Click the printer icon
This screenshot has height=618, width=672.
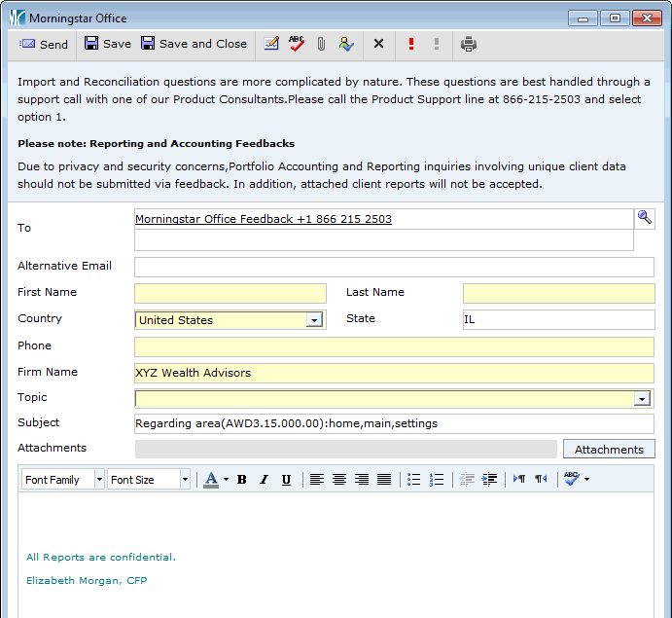click(469, 44)
